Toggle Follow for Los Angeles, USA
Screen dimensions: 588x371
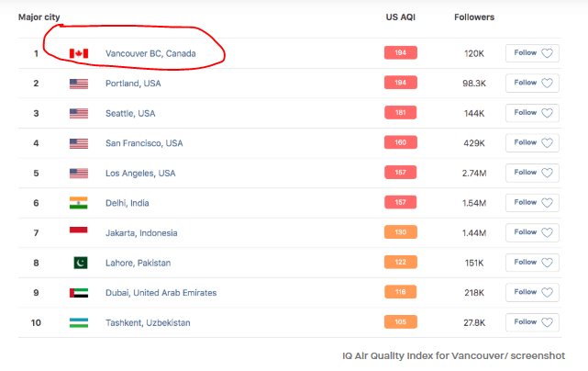click(532, 173)
